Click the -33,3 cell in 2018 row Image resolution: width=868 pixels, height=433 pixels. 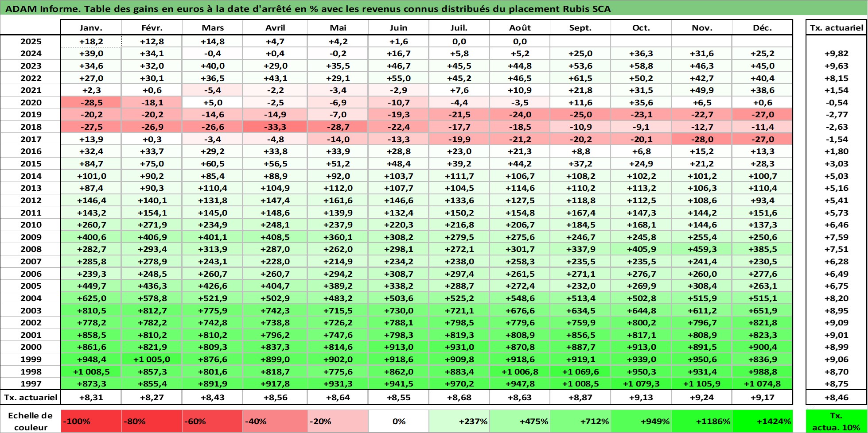pyautogui.click(x=275, y=127)
